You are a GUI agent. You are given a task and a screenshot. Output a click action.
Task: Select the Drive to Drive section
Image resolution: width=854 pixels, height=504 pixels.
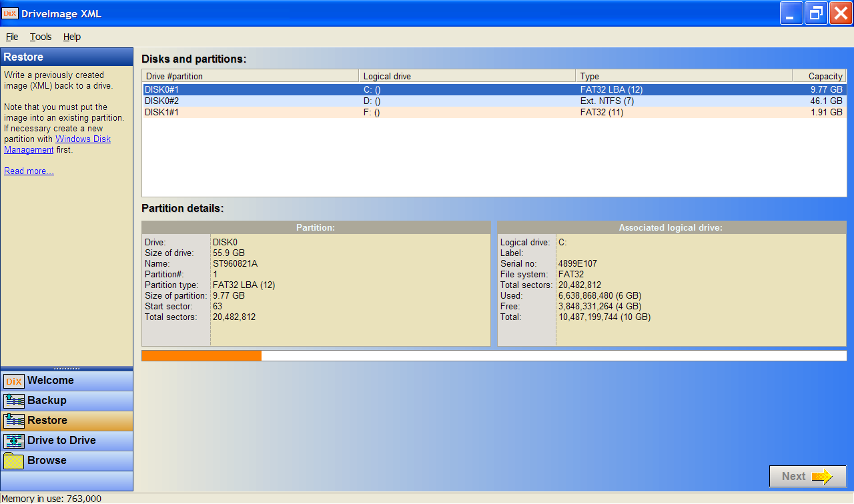67,441
